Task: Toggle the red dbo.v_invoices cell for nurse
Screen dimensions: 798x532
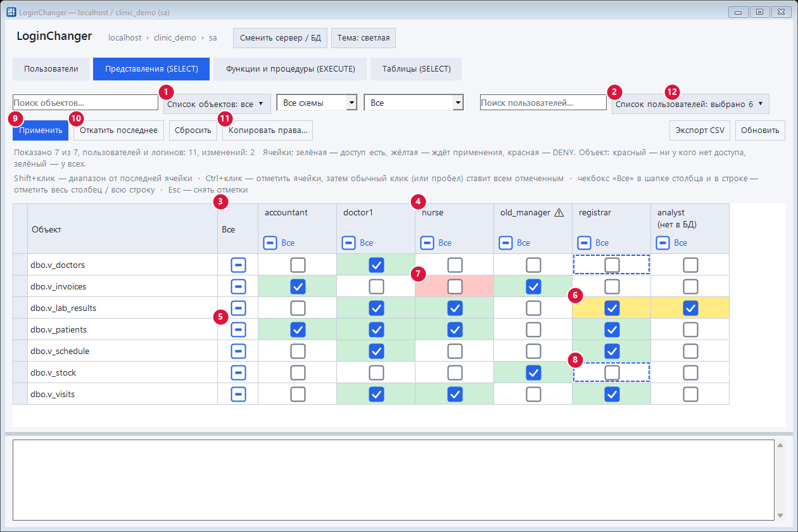Action: point(455,286)
